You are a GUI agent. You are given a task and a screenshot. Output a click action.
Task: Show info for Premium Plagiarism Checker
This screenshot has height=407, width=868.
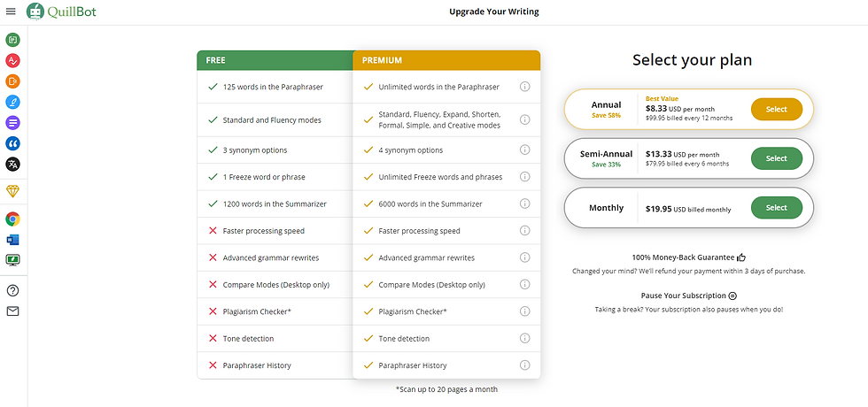point(524,311)
